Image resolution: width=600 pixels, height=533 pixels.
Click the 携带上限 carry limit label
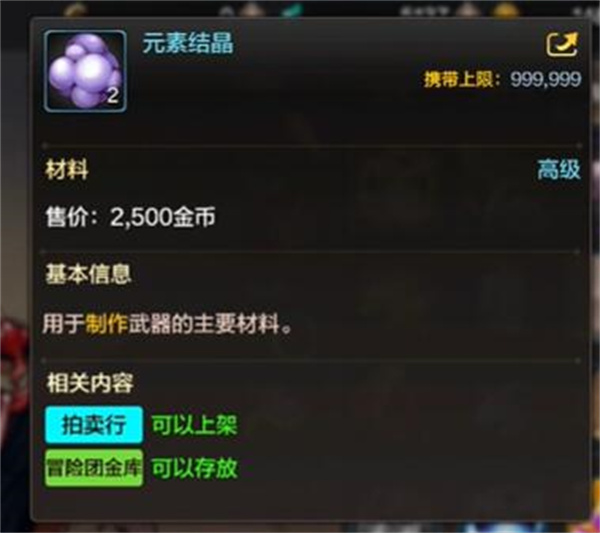pos(458,80)
